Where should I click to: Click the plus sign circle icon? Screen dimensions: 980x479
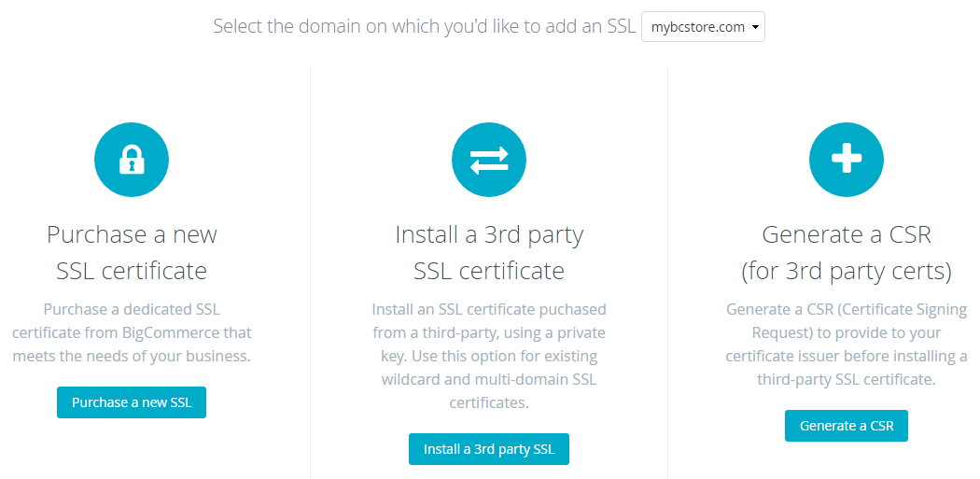coord(847,160)
